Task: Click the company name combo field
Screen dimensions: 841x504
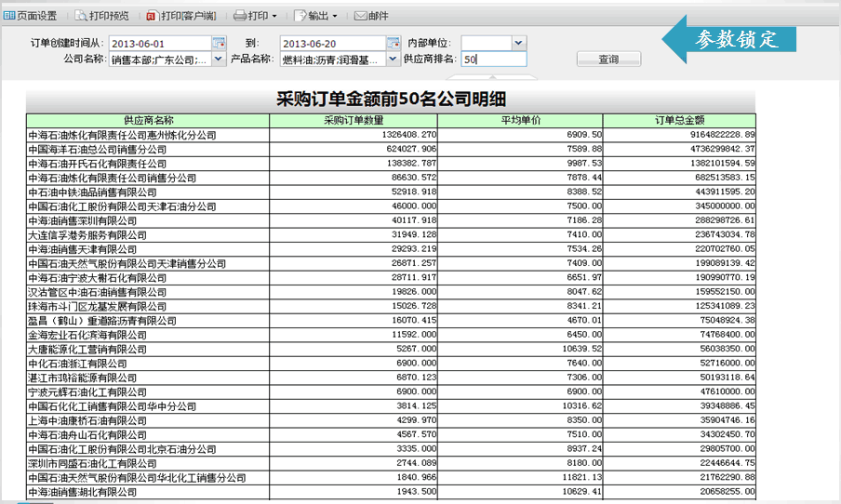Action: [160, 59]
